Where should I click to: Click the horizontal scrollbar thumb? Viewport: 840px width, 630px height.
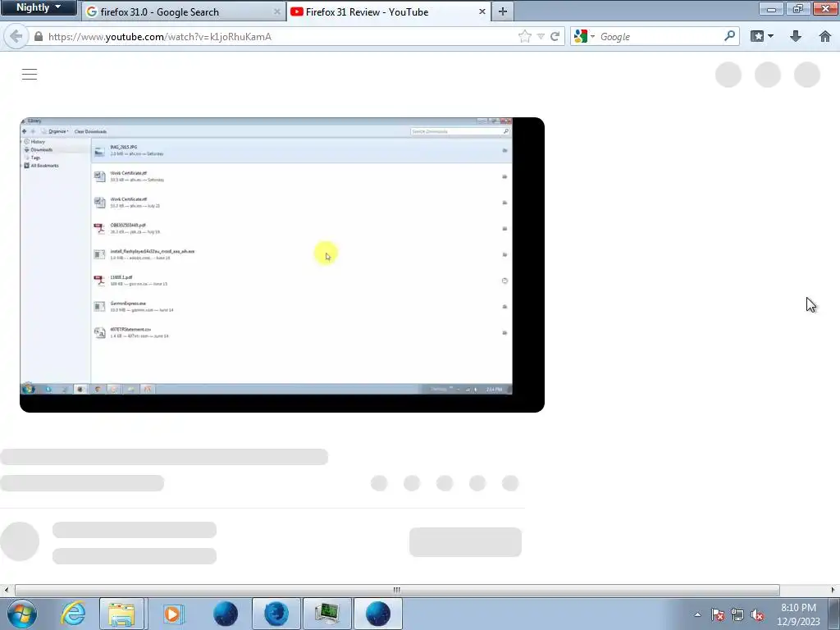pos(396,590)
